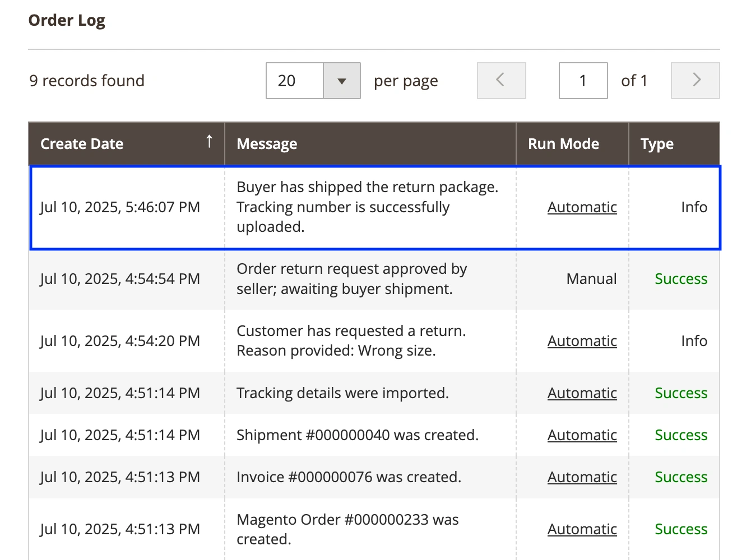
Task: Click the per page value field showing 20
Action: click(295, 81)
